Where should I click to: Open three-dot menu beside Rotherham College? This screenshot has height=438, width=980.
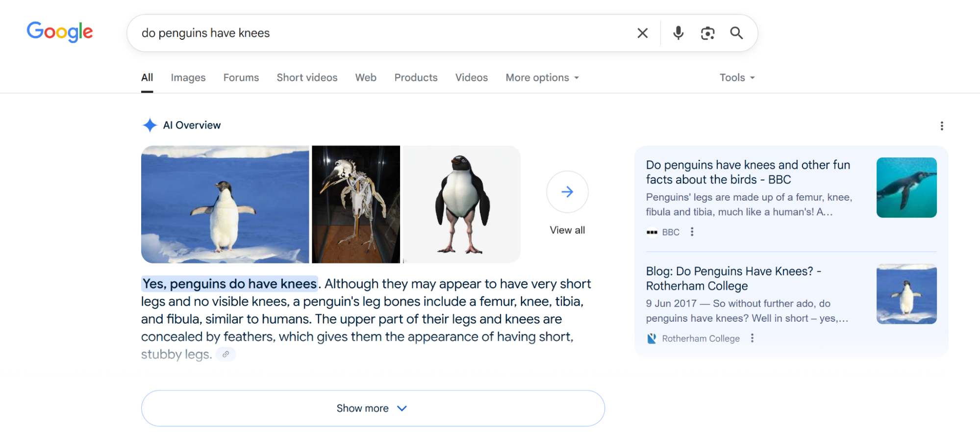coord(752,338)
